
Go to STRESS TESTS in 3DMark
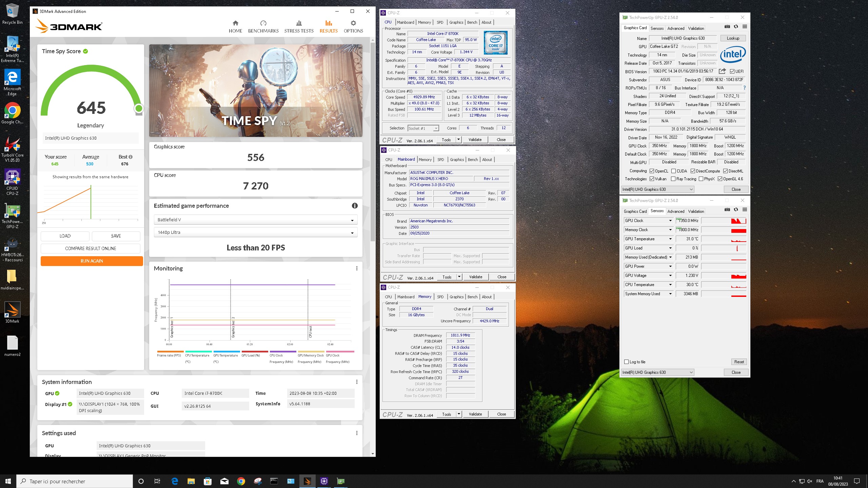pos(299,26)
